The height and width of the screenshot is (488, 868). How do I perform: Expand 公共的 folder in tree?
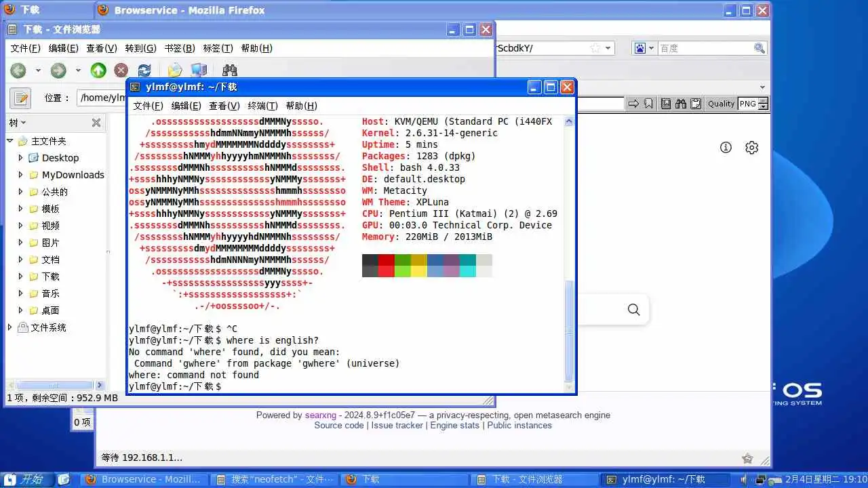pyautogui.click(x=21, y=192)
